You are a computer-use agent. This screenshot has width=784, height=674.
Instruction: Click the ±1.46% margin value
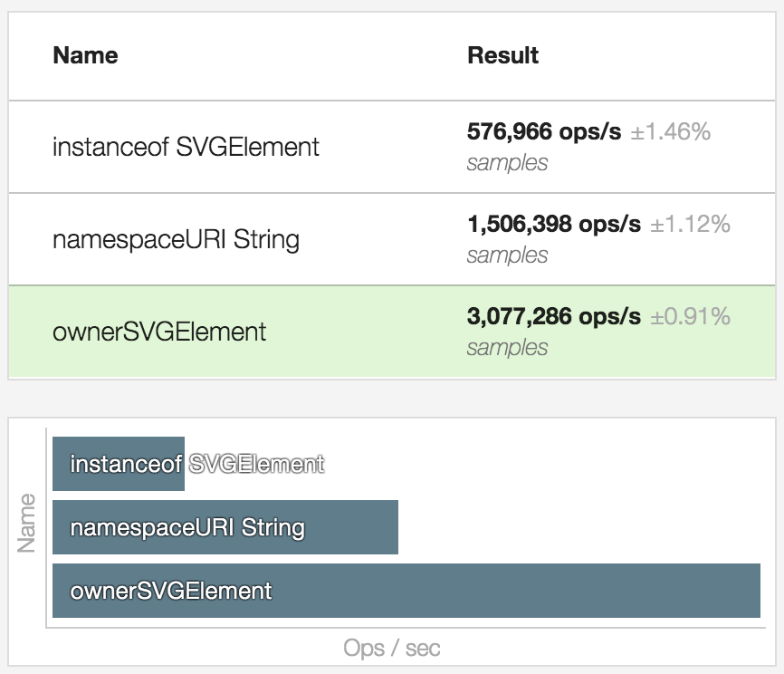tap(671, 132)
